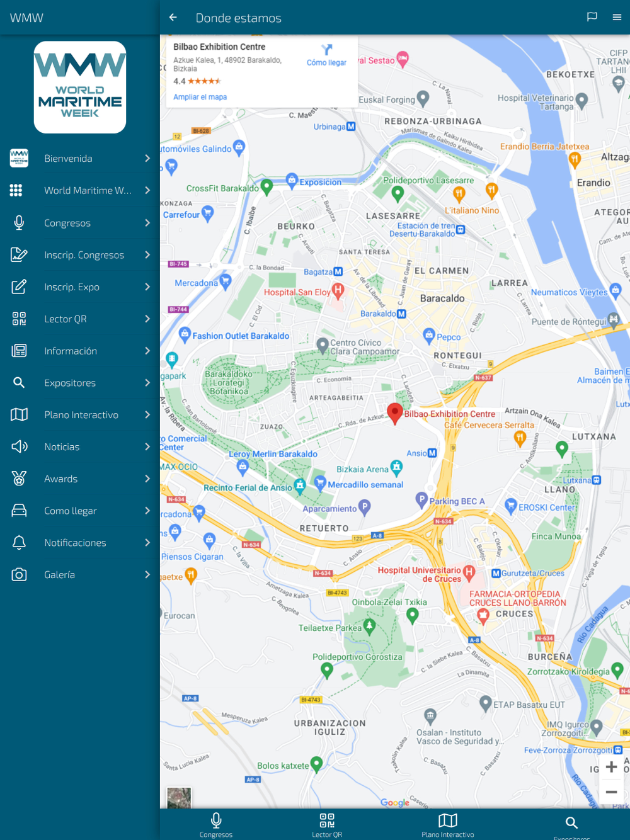Click the Notificaciones bell icon

(19, 543)
